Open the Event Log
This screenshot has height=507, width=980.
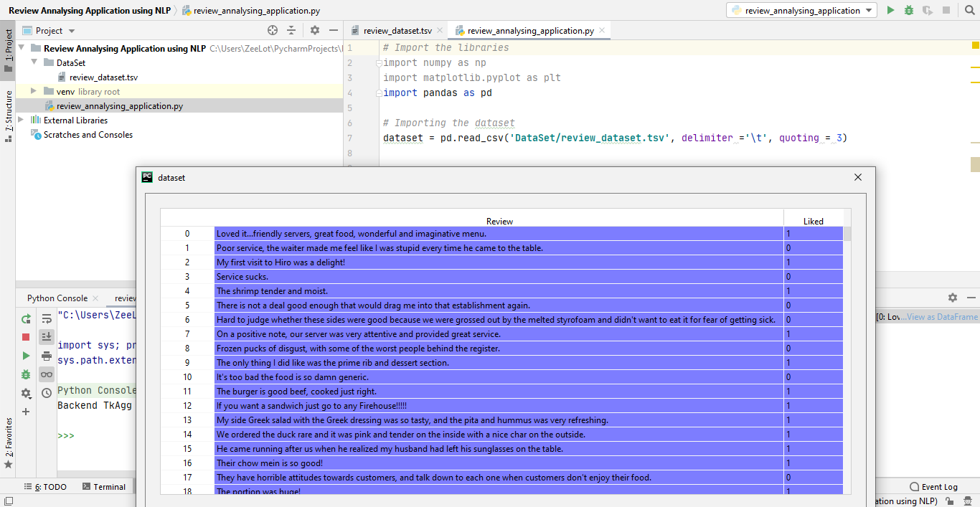coord(938,486)
